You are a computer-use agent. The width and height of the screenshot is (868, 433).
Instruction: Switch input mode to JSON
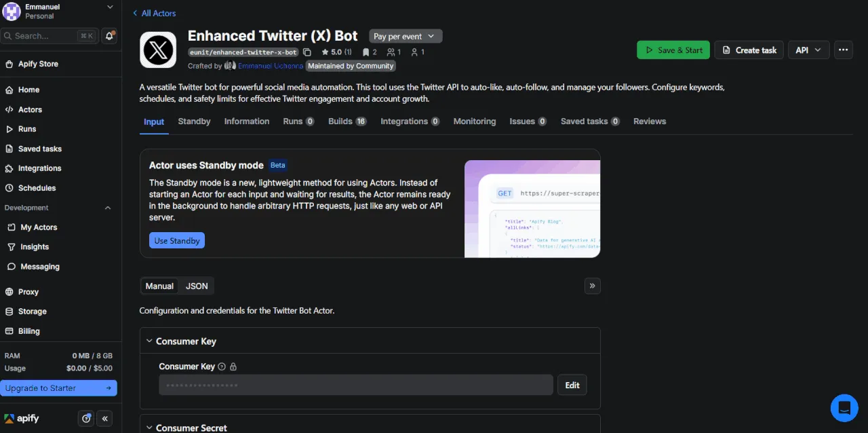tap(197, 286)
